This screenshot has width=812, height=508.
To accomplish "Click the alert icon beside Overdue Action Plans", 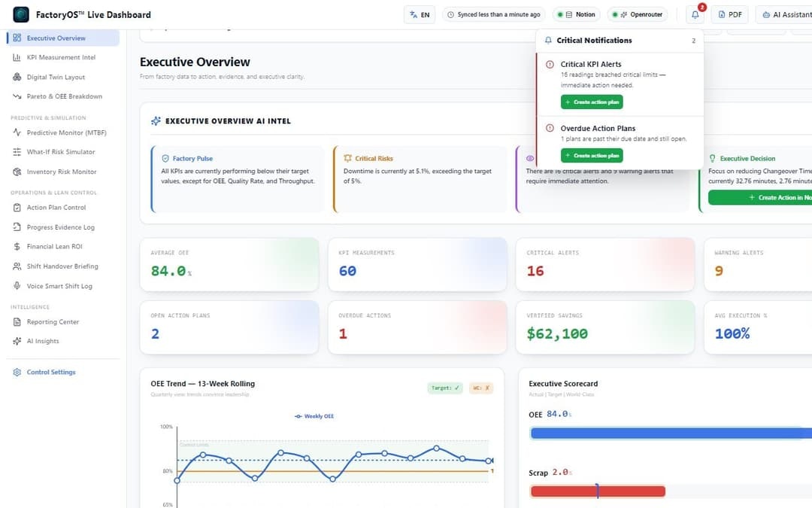I will click(550, 128).
